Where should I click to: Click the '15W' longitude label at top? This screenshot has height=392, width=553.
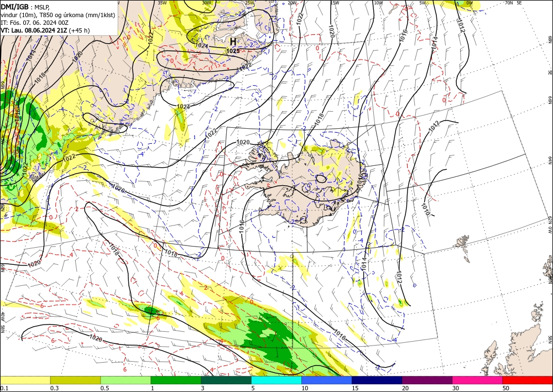(335, 3)
